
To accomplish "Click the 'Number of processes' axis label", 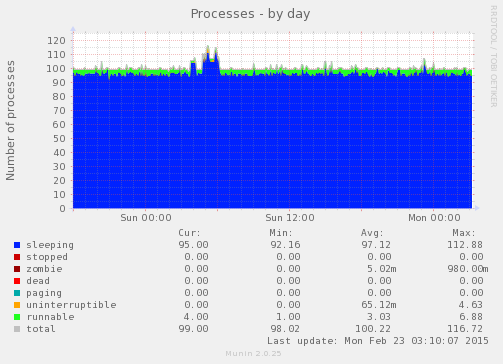I will click(10, 121).
